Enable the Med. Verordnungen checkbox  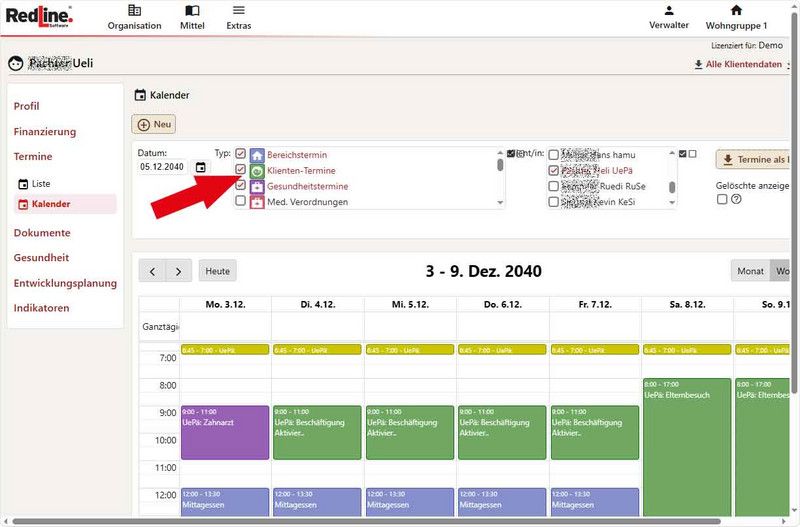[x=240, y=201]
